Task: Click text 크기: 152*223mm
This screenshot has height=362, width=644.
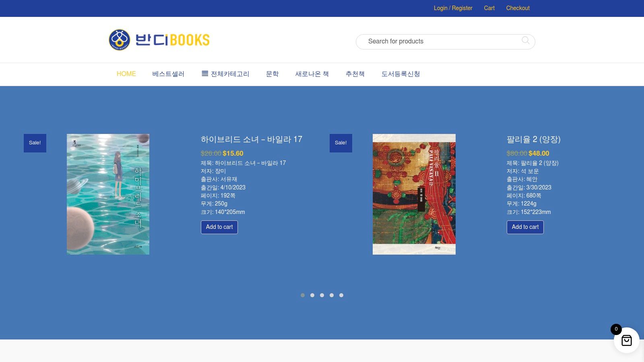Action: coord(529,212)
